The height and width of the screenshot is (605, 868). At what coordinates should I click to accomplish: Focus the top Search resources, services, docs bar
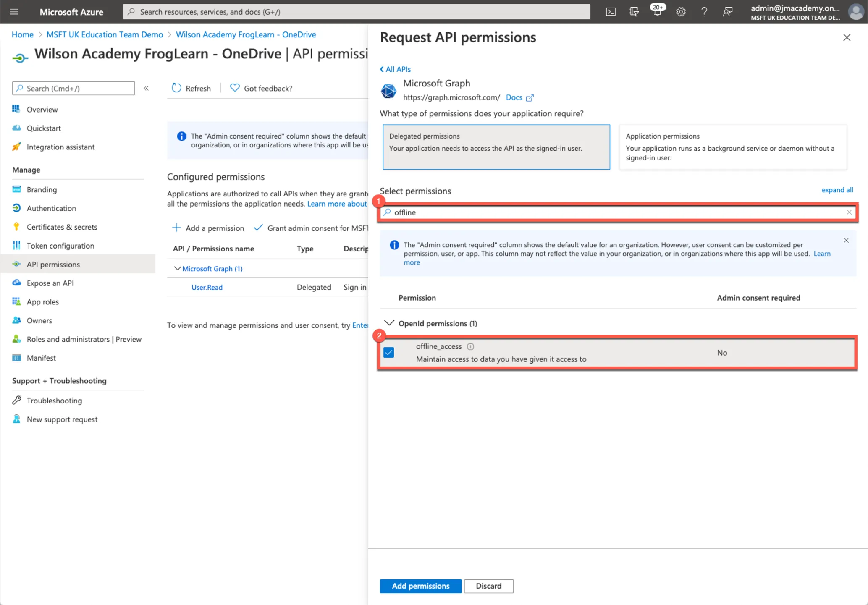click(x=356, y=12)
